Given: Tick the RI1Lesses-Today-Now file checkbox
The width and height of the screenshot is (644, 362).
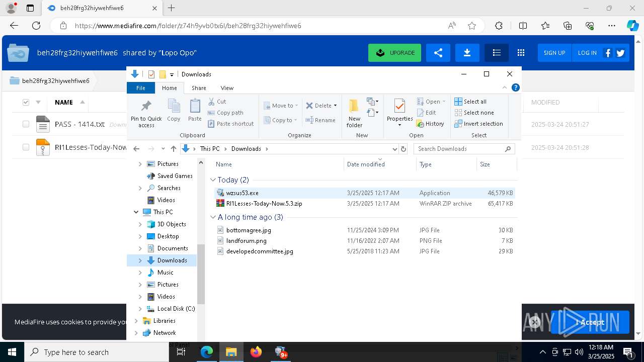Looking at the screenshot, I should (x=26, y=147).
